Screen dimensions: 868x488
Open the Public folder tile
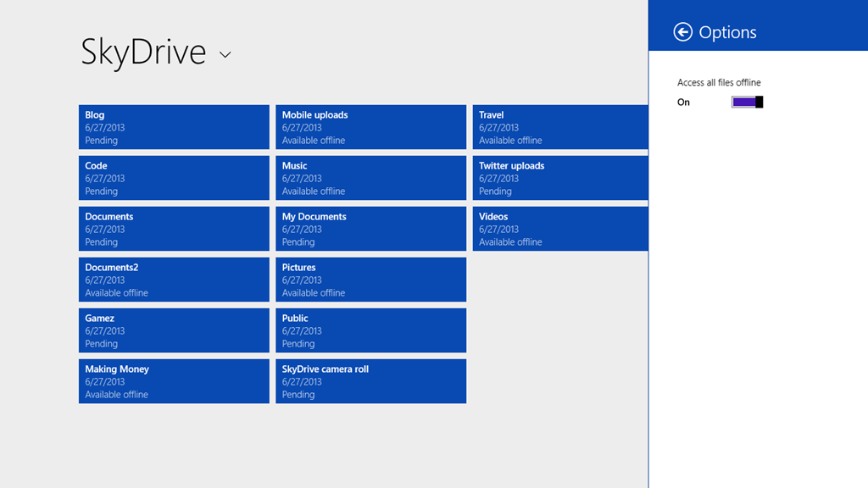point(371,330)
